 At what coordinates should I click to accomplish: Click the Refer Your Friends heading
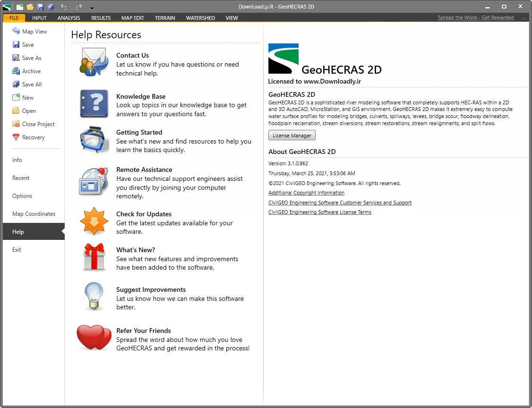[144, 331]
